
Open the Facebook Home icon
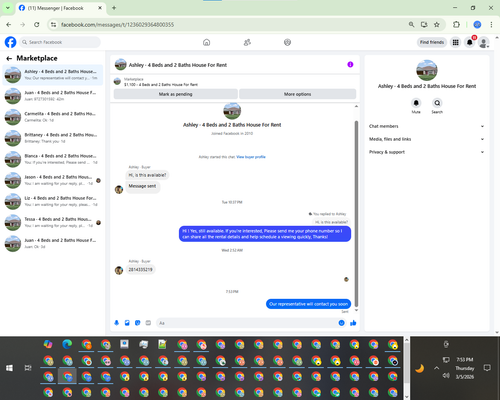pyautogui.click(x=206, y=42)
